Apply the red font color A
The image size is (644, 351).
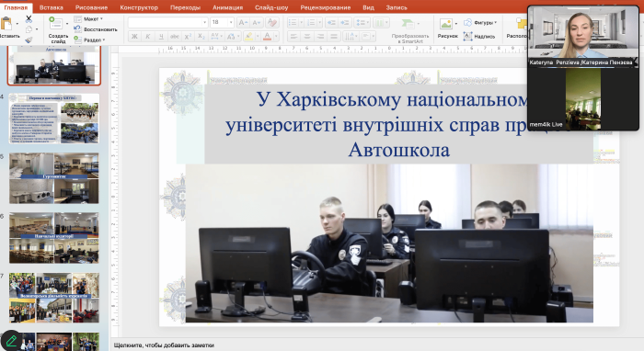tap(267, 37)
